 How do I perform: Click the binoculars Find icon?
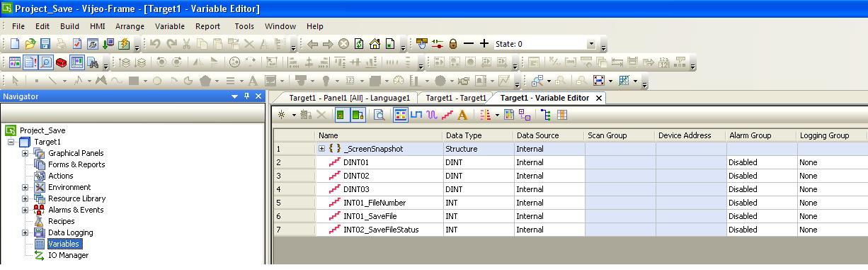[x=92, y=62]
